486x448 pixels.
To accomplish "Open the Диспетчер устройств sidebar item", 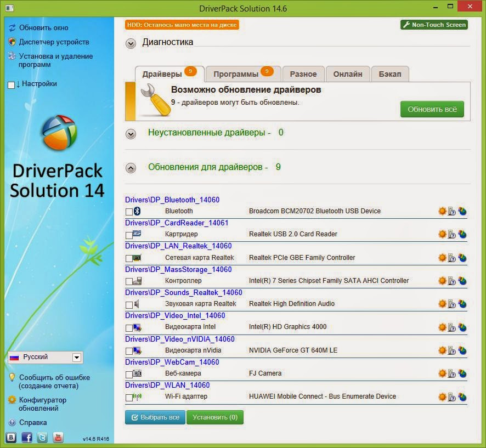I will [x=47, y=42].
